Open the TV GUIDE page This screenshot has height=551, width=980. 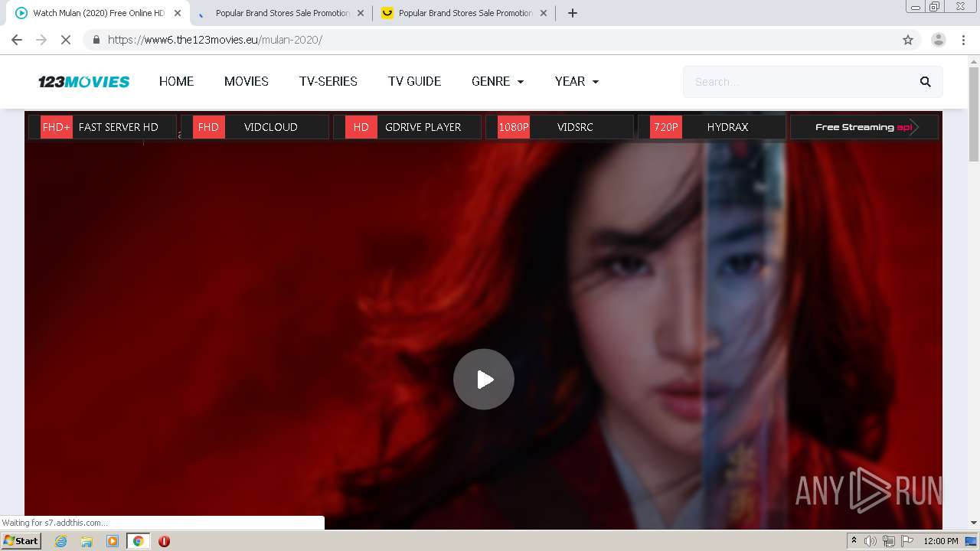(414, 81)
